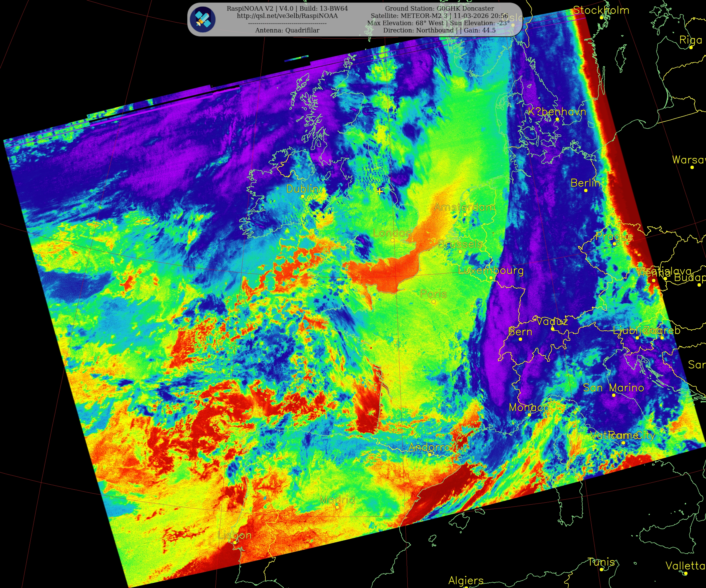Click the Luxembourg map label

click(x=490, y=270)
